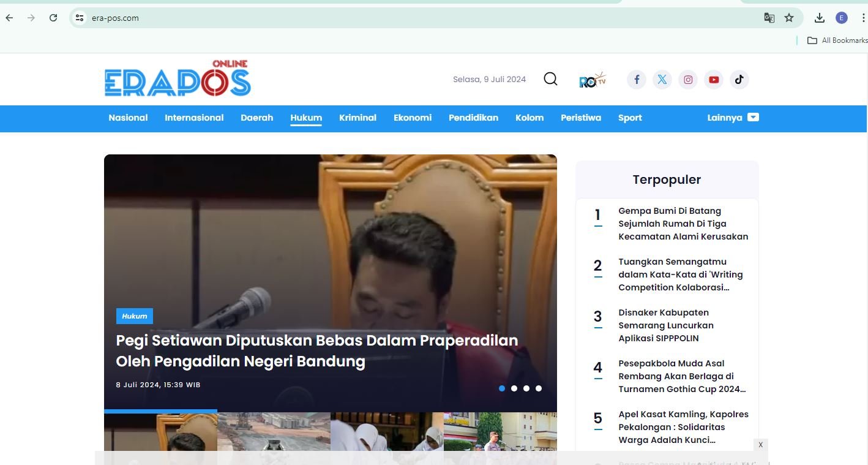Read the Gempa Bumi Di Batang article
Image resolution: width=868 pixels, height=465 pixels.
coord(683,224)
